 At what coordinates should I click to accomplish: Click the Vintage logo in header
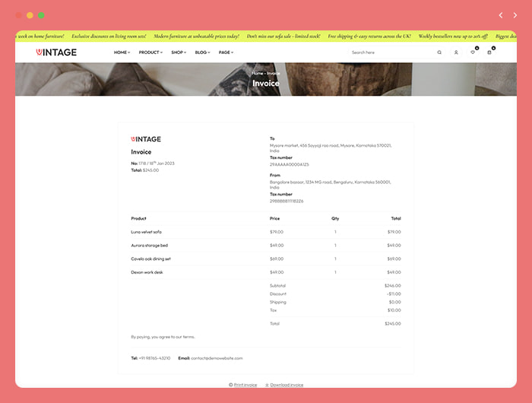click(56, 52)
